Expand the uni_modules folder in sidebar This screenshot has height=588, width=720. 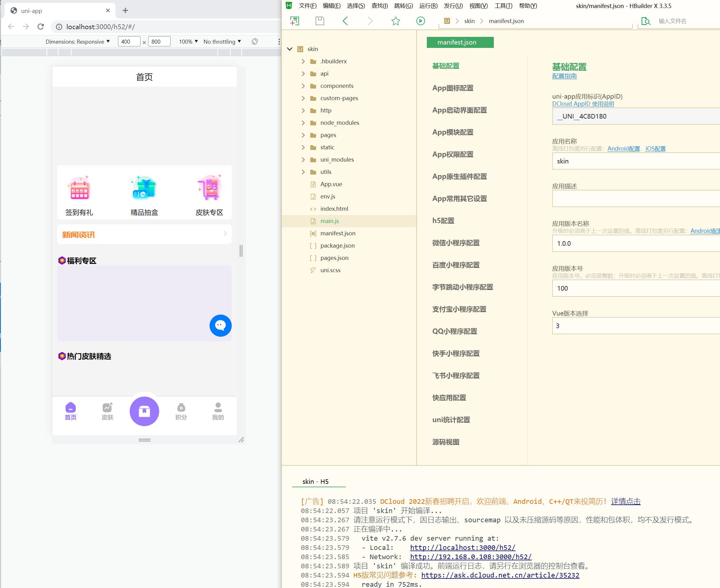pos(303,159)
